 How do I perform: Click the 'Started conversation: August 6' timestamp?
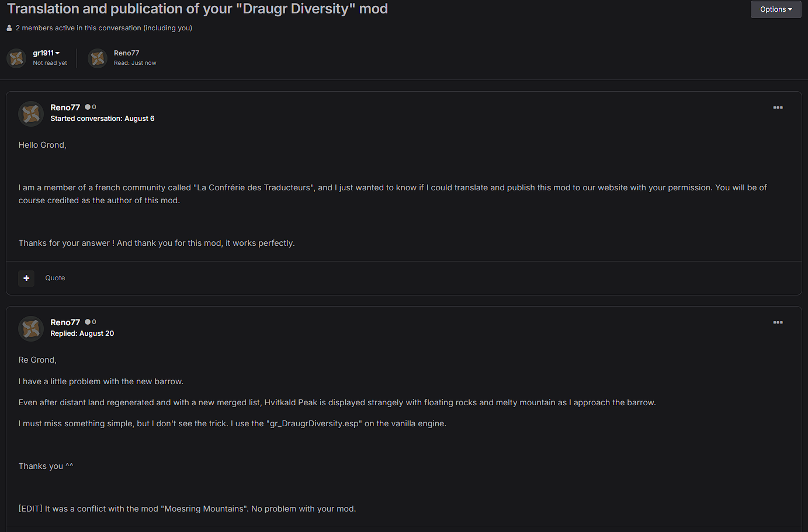click(102, 119)
